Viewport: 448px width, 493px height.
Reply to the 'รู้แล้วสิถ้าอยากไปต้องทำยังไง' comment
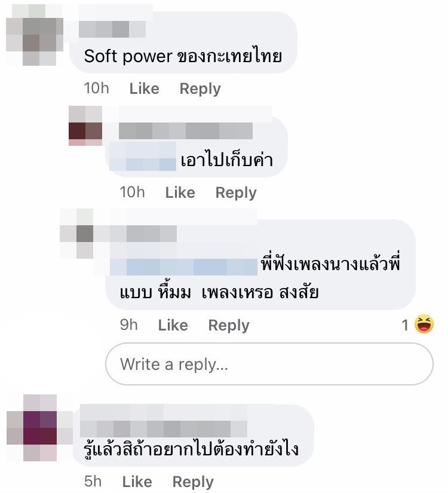pos(193,482)
